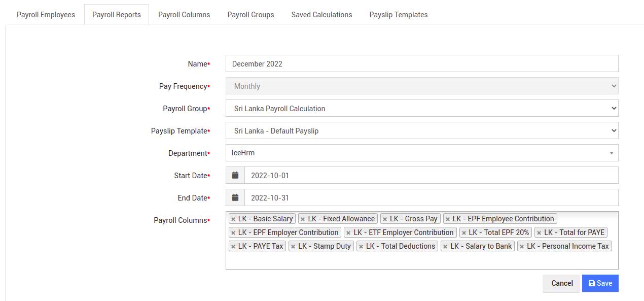
Task: Click the LK - Gross Pay tag text
Action: tap(414, 219)
